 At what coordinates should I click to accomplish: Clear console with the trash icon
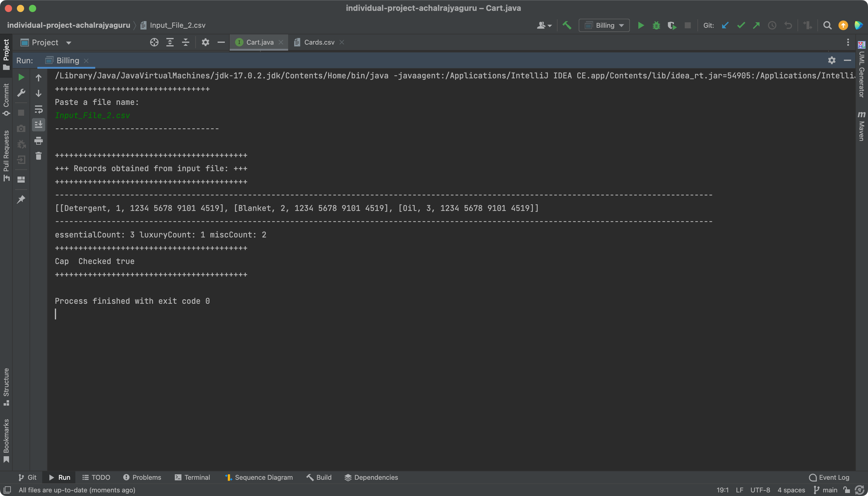39,156
